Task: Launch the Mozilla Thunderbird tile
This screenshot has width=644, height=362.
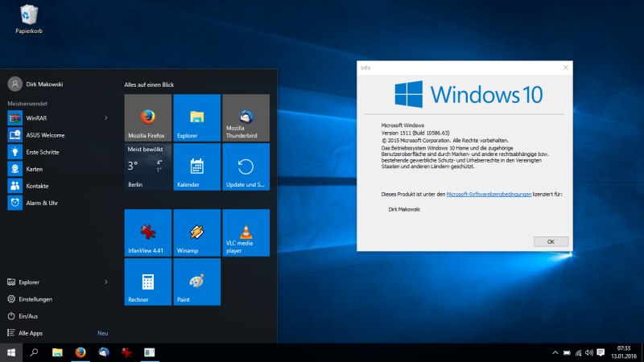Action: pos(246,117)
